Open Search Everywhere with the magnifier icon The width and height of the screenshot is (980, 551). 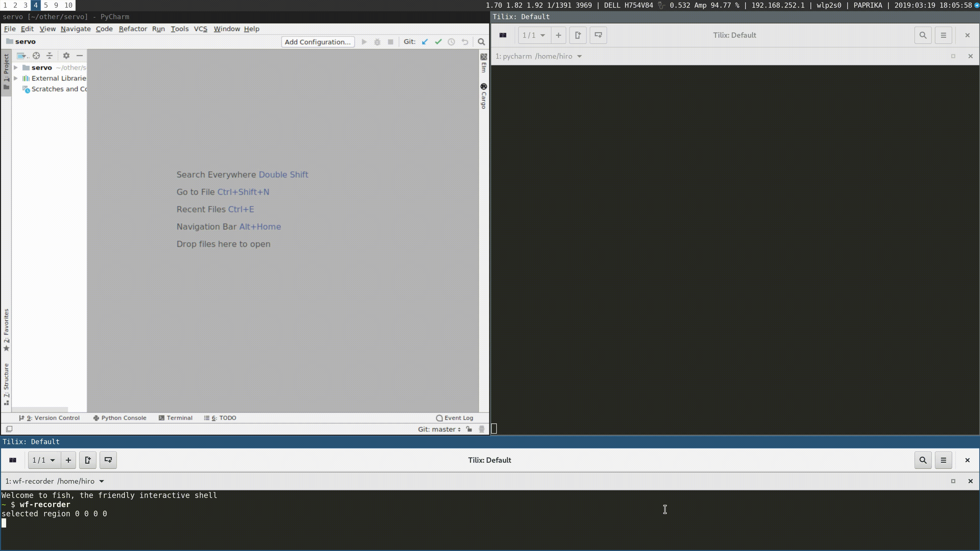pyautogui.click(x=481, y=42)
